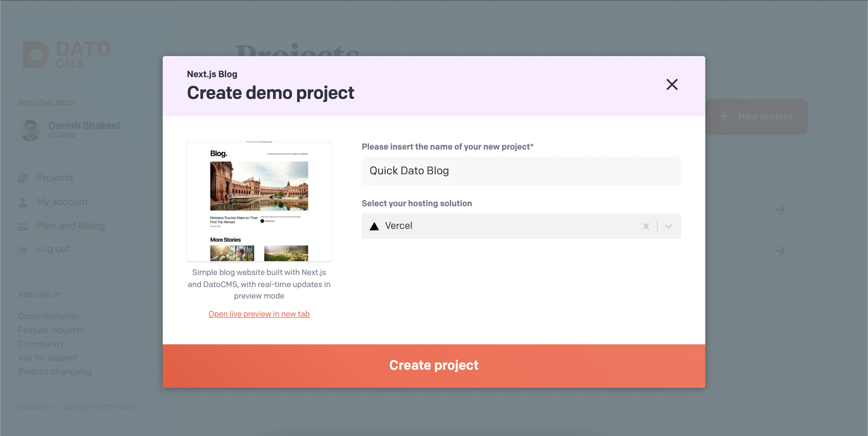Click the Danish Shakeel user name
Image resolution: width=868 pixels, height=436 pixels.
pos(84,125)
